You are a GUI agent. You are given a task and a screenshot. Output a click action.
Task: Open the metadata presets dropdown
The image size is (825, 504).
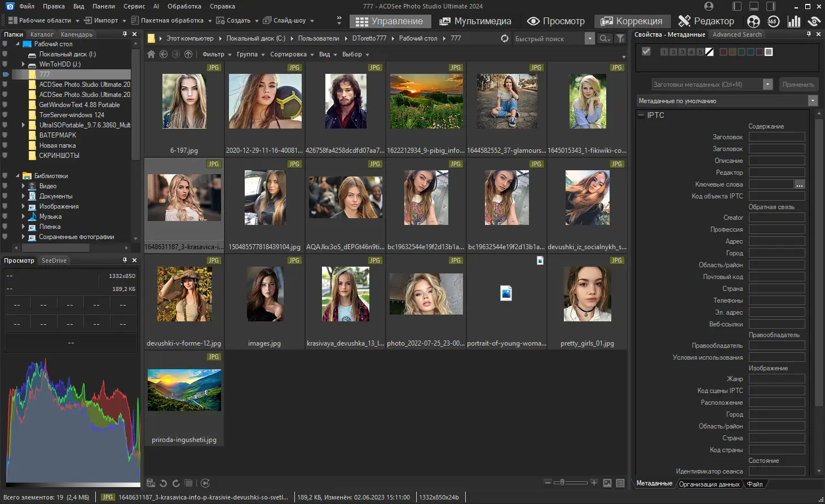(x=767, y=85)
